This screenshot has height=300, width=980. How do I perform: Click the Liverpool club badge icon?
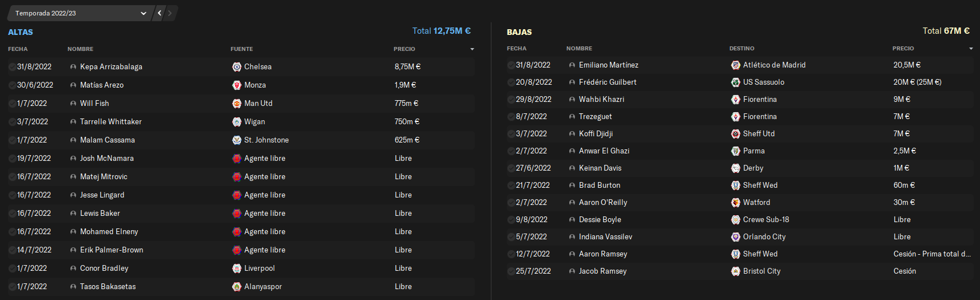pos(237,269)
